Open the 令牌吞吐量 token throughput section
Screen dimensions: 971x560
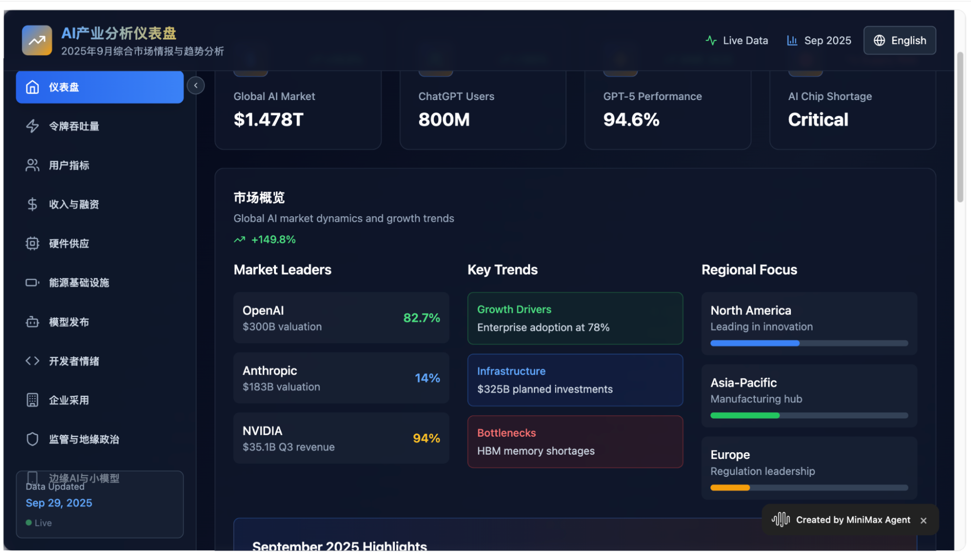click(x=33, y=126)
